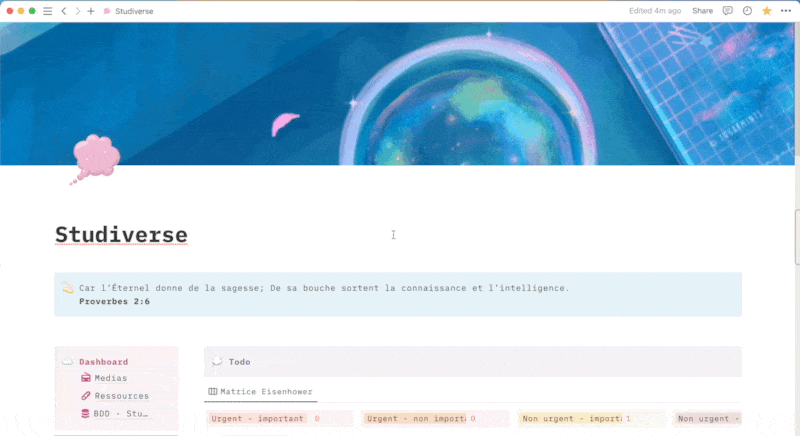Click the Urgent - important column tag
The image size is (800, 436).
click(258, 419)
